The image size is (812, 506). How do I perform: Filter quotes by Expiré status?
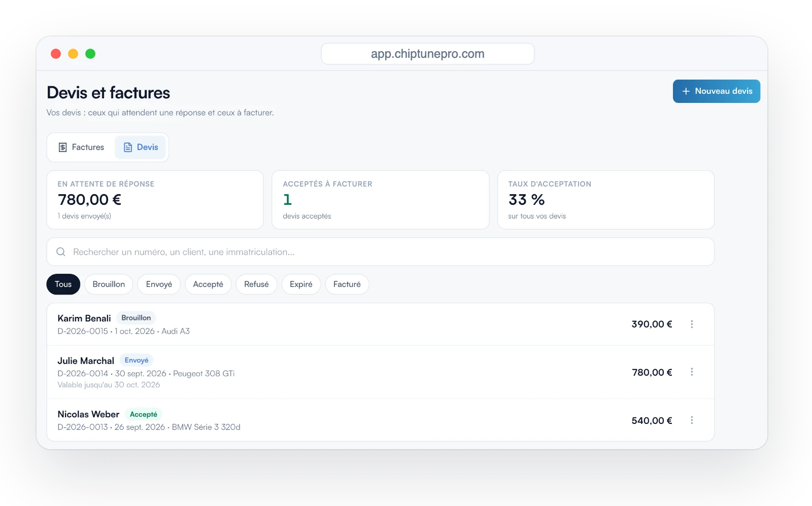coord(301,284)
